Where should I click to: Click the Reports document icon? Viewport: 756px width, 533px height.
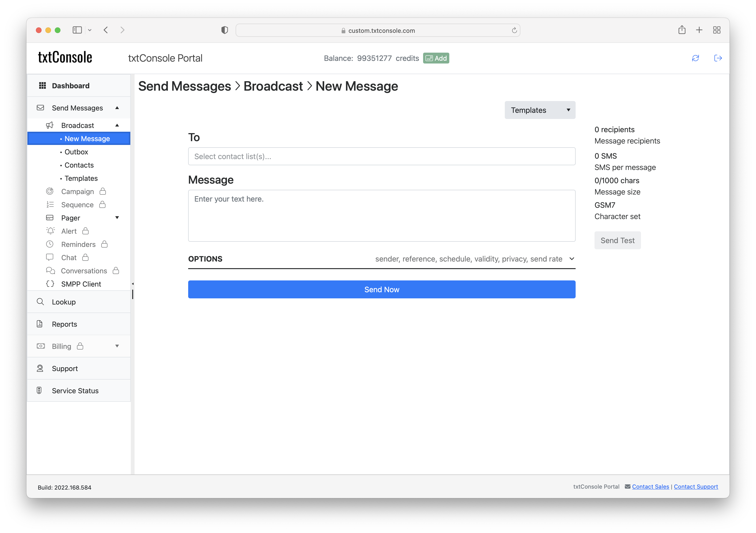40,324
